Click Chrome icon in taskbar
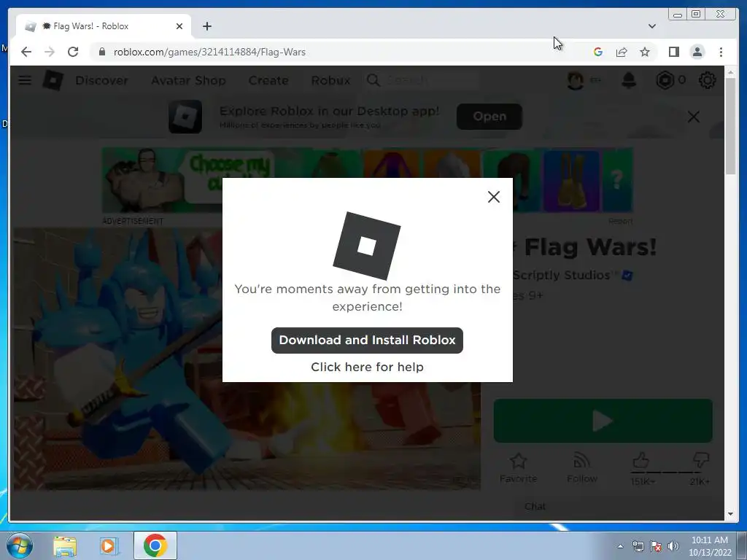The height and width of the screenshot is (560, 747). [x=155, y=545]
